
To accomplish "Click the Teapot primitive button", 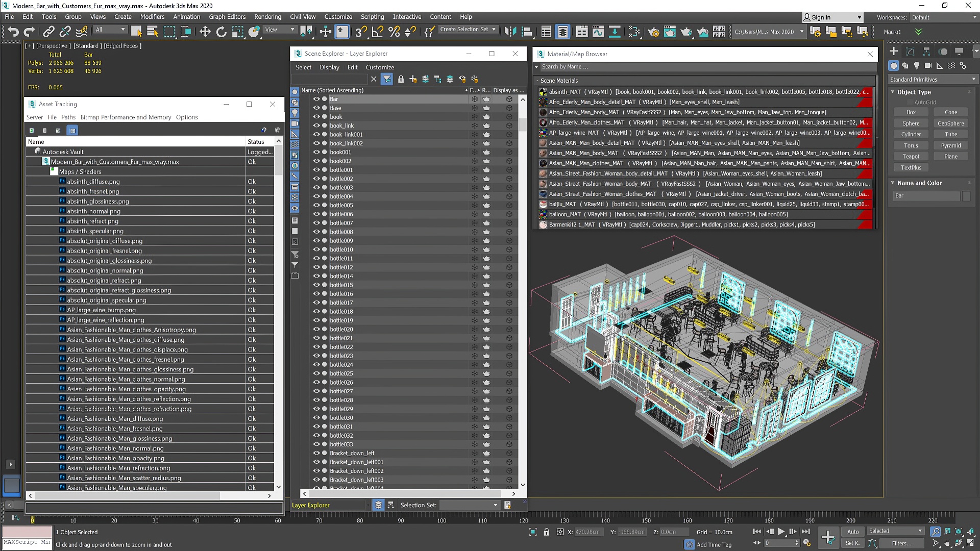I will [x=911, y=157].
